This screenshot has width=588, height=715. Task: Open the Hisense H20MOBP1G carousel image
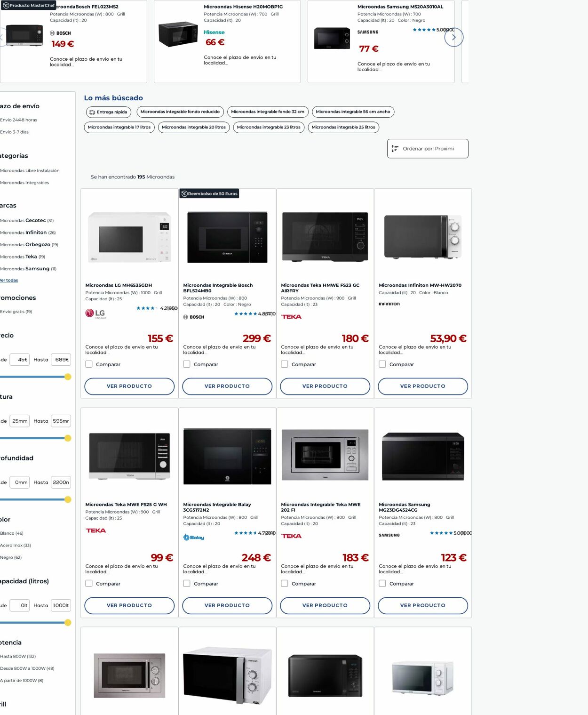point(178,34)
